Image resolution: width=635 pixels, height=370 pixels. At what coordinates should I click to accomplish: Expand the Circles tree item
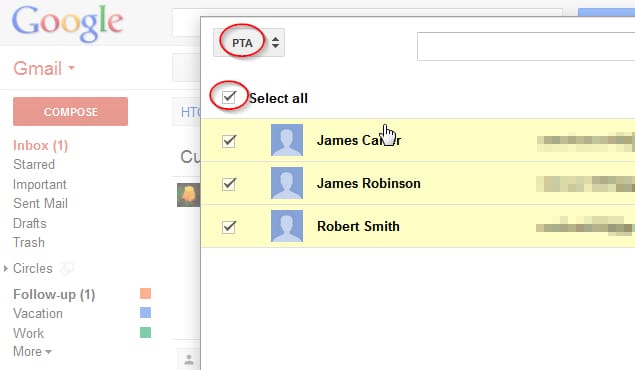pos(6,268)
